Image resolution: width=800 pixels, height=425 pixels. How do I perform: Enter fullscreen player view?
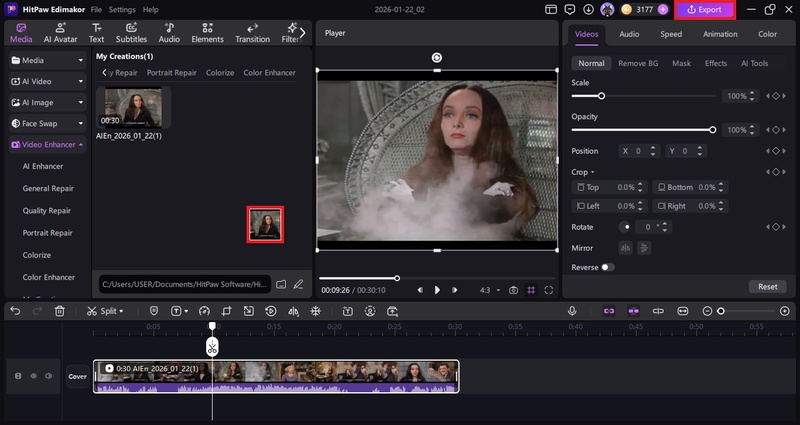548,290
